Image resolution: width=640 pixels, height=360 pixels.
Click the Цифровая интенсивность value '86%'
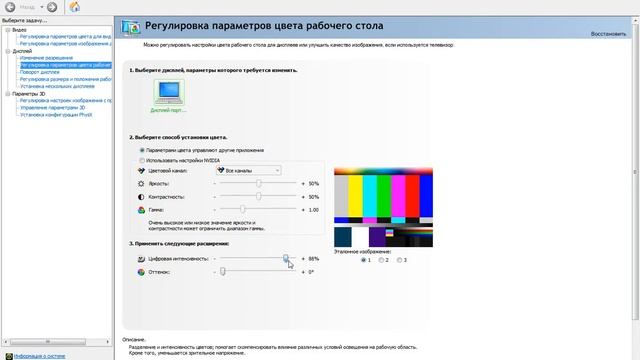[313, 259]
